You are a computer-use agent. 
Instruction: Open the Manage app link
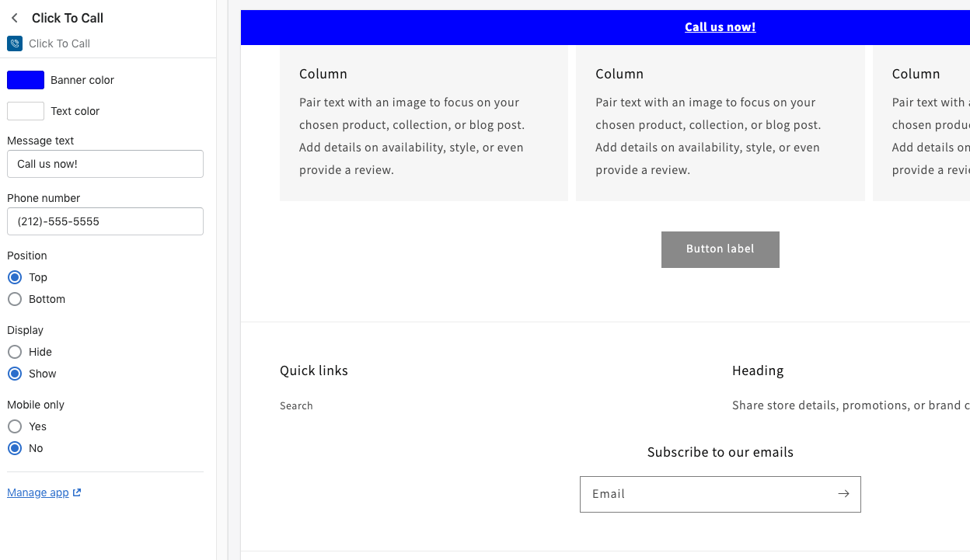pos(37,492)
